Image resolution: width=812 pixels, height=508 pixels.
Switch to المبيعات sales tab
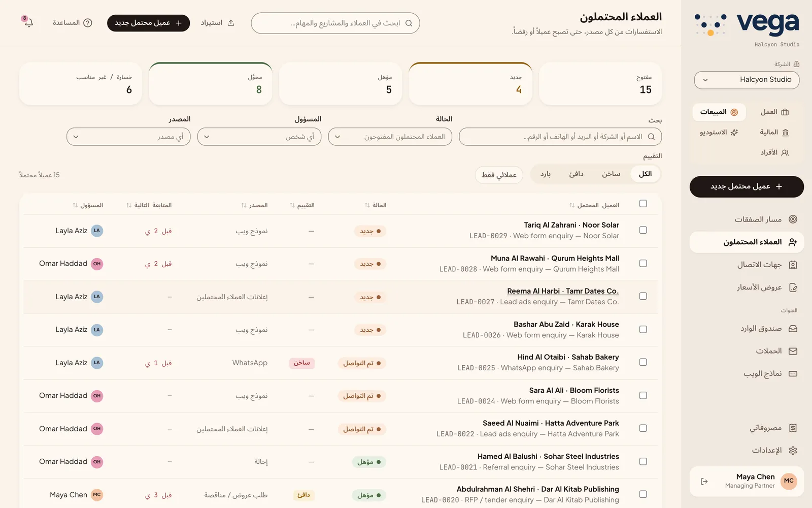pyautogui.click(x=719, y=112)
